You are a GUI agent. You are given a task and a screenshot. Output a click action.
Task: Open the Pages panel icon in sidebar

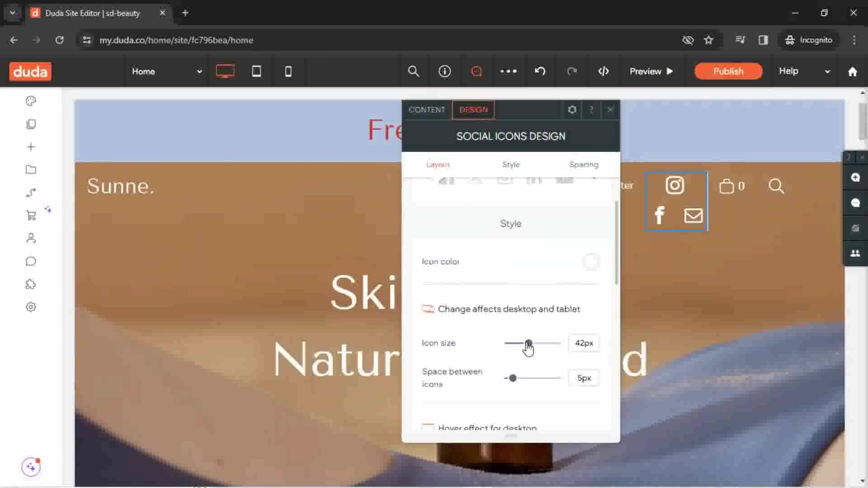coord(31,124)
